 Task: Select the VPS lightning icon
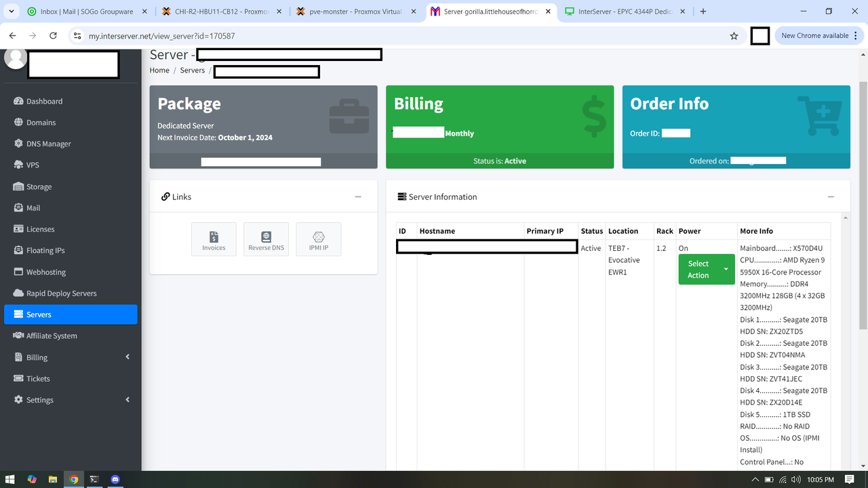tap(18, 165)
